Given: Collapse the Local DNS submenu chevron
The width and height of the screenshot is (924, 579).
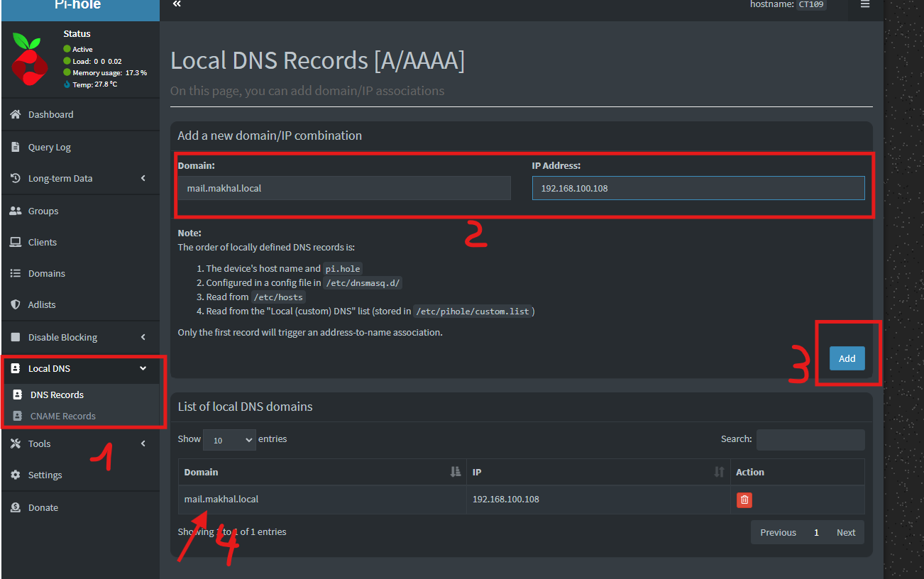Looking at the screenshot, I should (143, 368).
